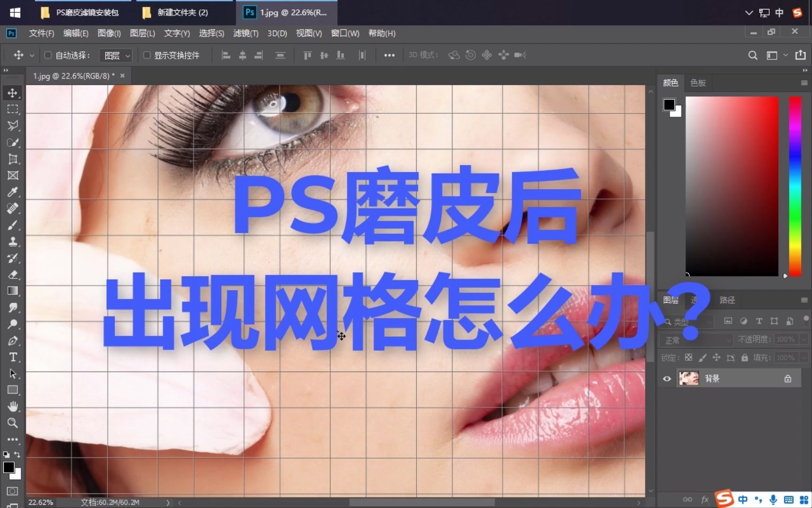The width and height of the screenshot is (812, 508).
Task: Enable the 自动选择 checkbox
Action: [48, 55]
